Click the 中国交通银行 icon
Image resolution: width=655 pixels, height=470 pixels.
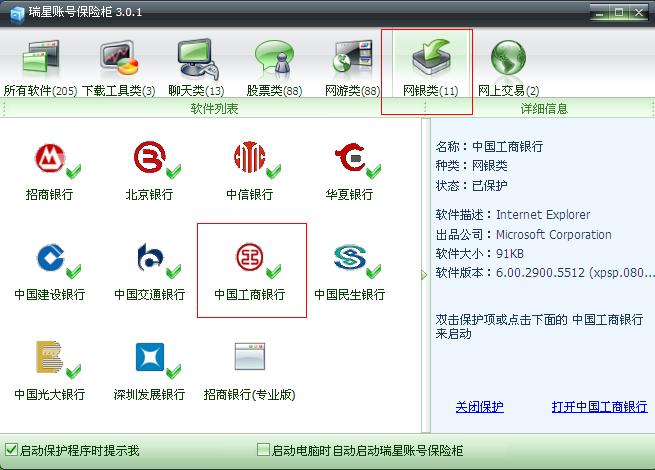(150, 257)
